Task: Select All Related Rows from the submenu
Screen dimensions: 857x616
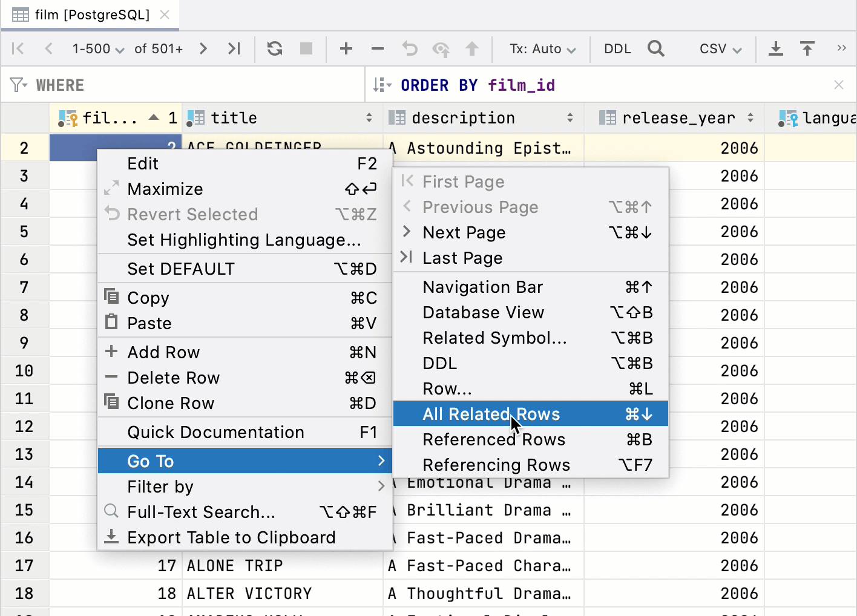Action: pyautogui.click(x=491, y=414)
